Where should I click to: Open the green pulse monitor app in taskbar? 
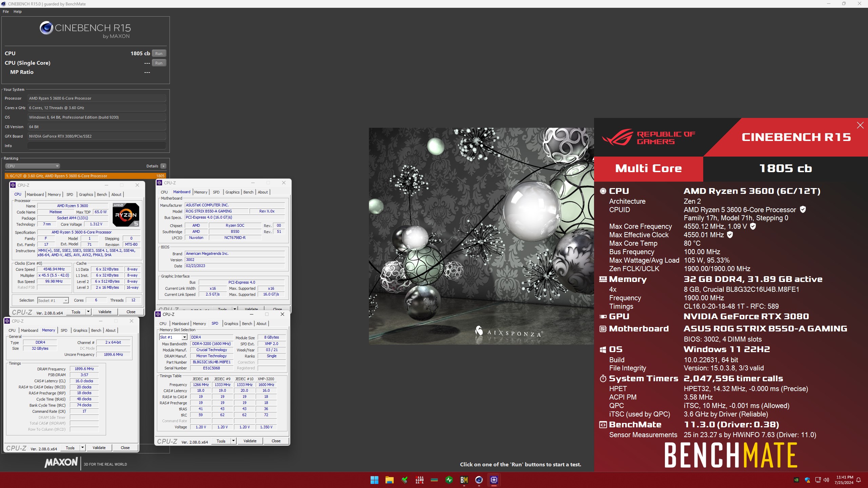(x=449, y=480)
